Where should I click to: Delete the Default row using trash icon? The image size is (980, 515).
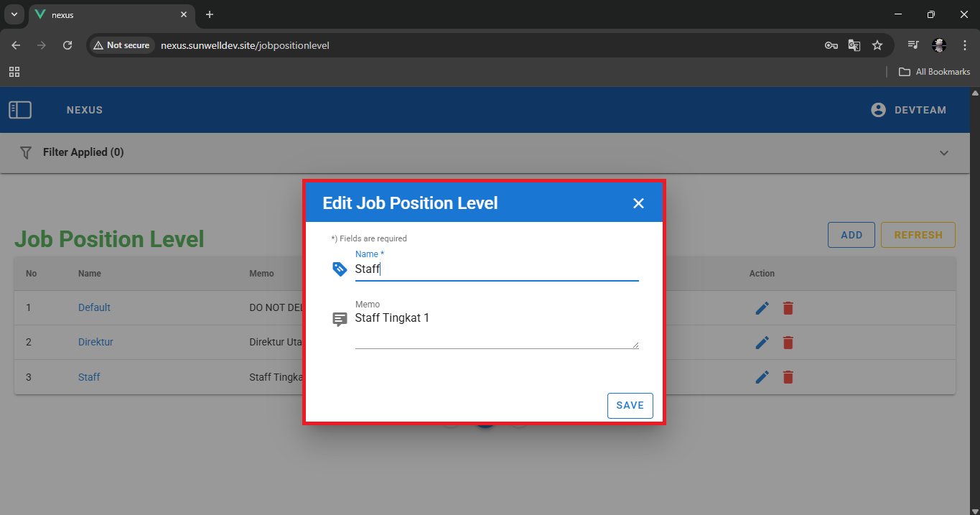(788, 307)
